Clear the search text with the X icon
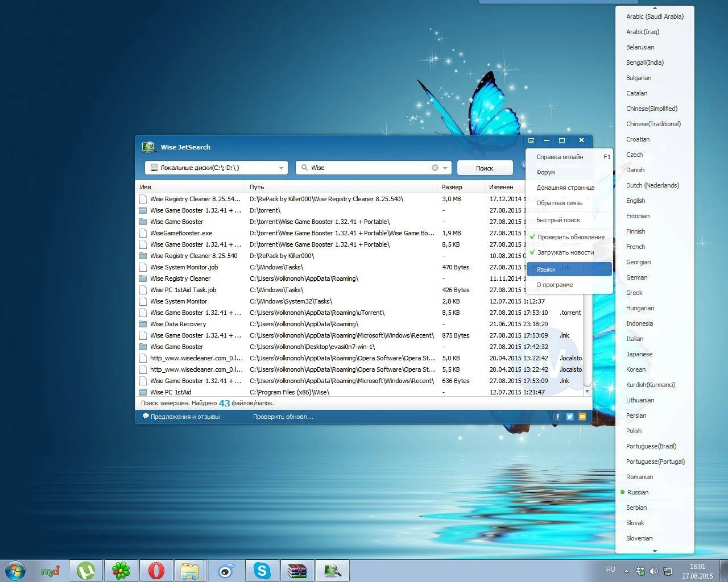The height and width of the screenshot is (582, 728). coord(435,168)
